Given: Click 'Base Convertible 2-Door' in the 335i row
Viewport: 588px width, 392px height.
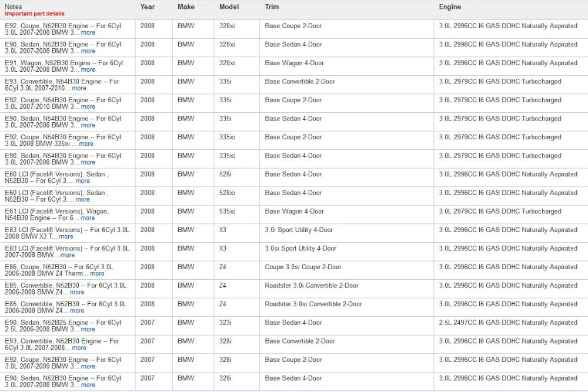Looking at the screenshot, I should coord(300,82).
